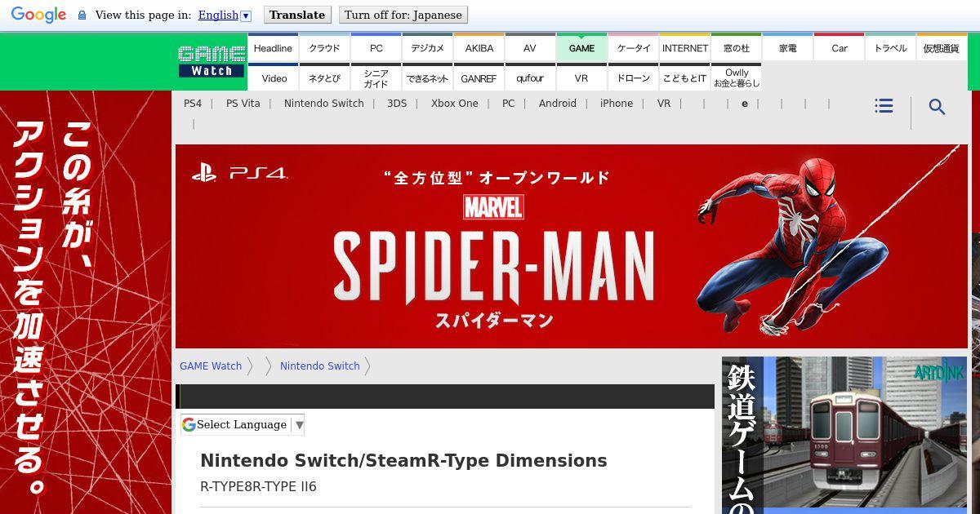This screenshot has height=514, width=980.
Task: Open the AV site tab
Action: (530, 47)
